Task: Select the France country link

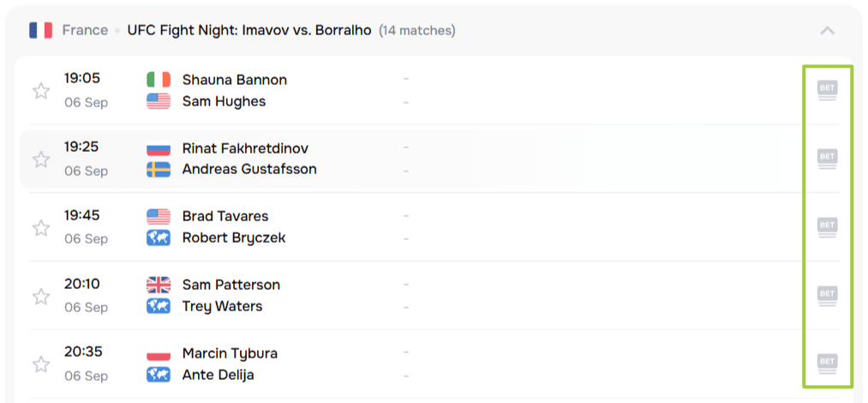Action: click(x=85, y=31)
